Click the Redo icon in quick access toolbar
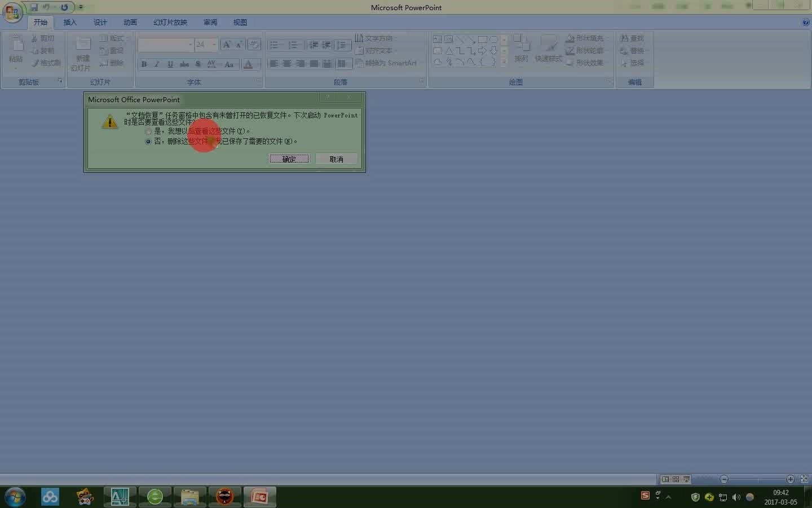Screen dimensions: 812x508 tap(64, 7)
